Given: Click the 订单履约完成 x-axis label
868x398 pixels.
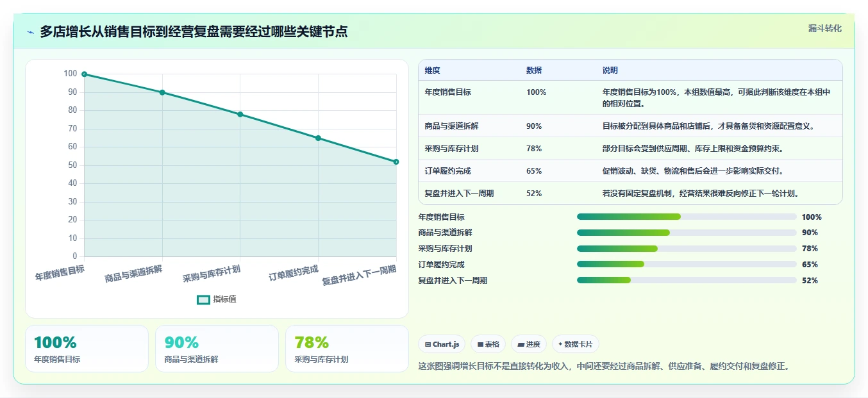Looking at the screenshot, I should tap(294, 274).
